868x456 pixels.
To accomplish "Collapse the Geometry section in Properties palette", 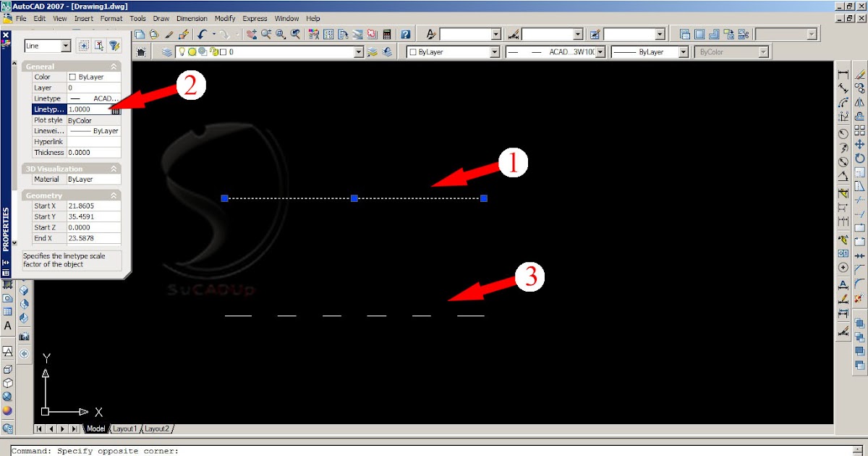I will [113, 195].
